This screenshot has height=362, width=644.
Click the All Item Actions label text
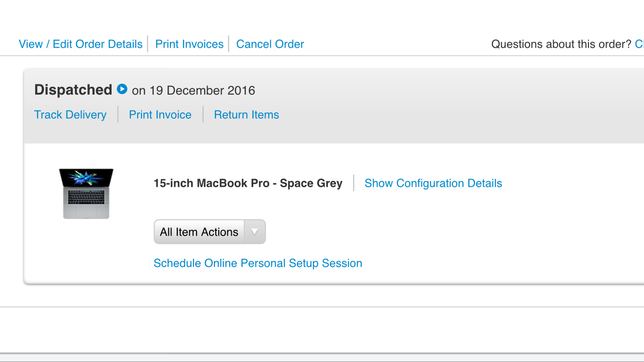coord(199,232)
